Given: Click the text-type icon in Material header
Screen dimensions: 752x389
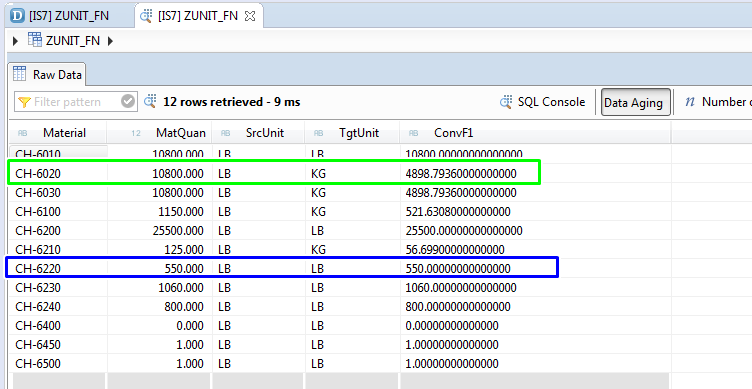Looking at the screenshot, I should pos(22,133).
